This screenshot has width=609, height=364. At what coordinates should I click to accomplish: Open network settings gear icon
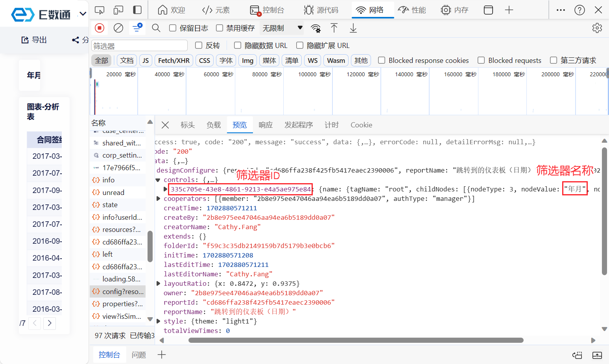click(x=597, y=28)
